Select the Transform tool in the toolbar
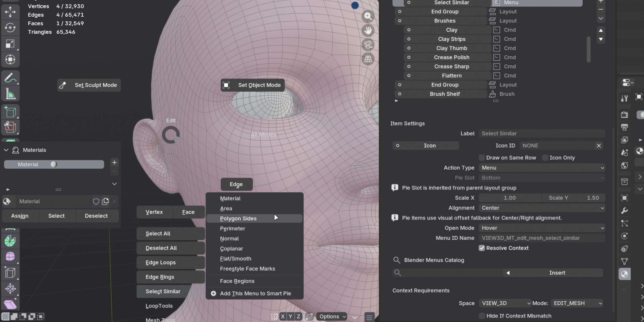Screen dimensions: 644x322 click(10, 59)
